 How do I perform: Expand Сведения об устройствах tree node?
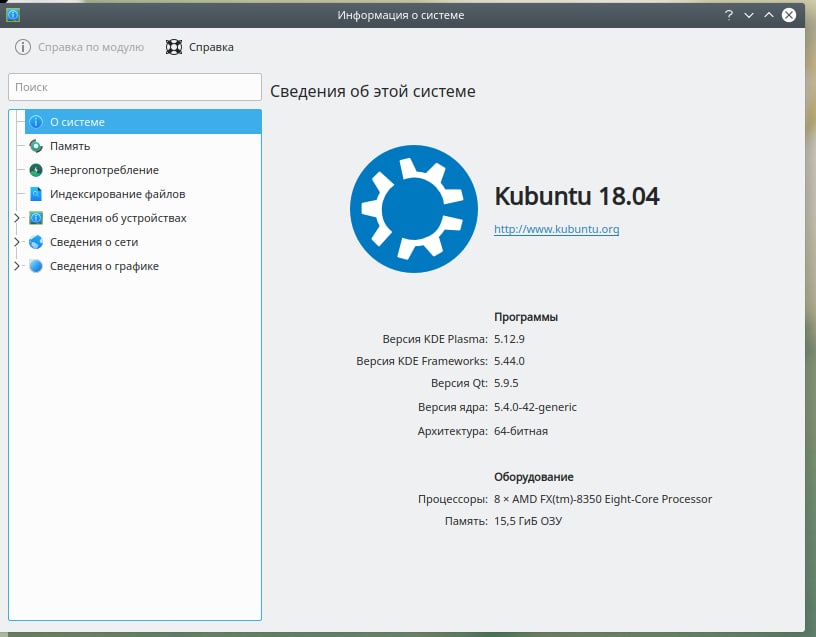click(x=17, y=218)
